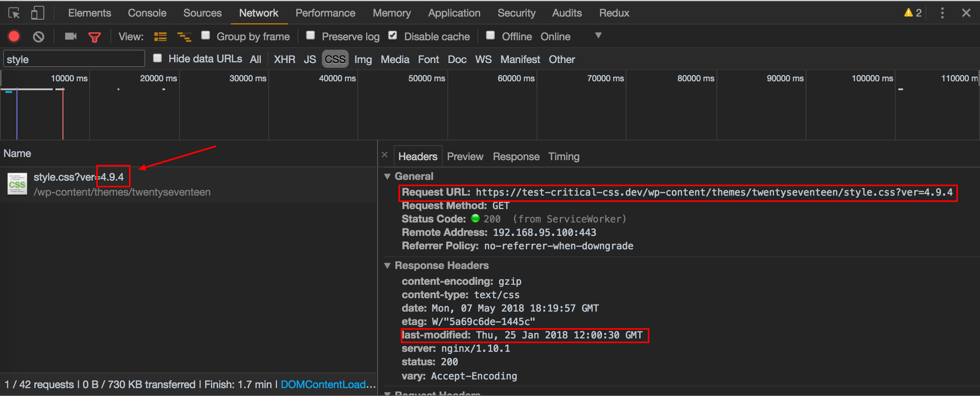Switch to the Sources tab
980x396 pixels.
(202, 13)
